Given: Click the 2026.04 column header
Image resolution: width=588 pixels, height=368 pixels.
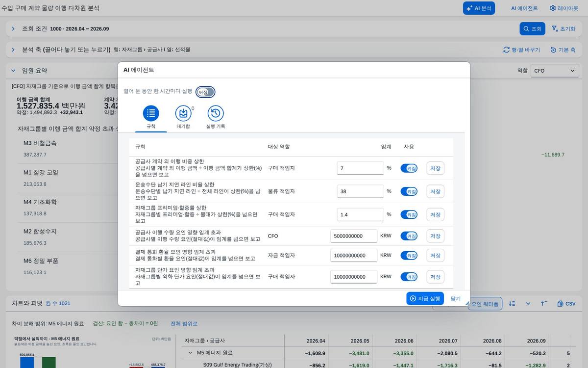Looking at the screenshot, I should pos(307,341).
